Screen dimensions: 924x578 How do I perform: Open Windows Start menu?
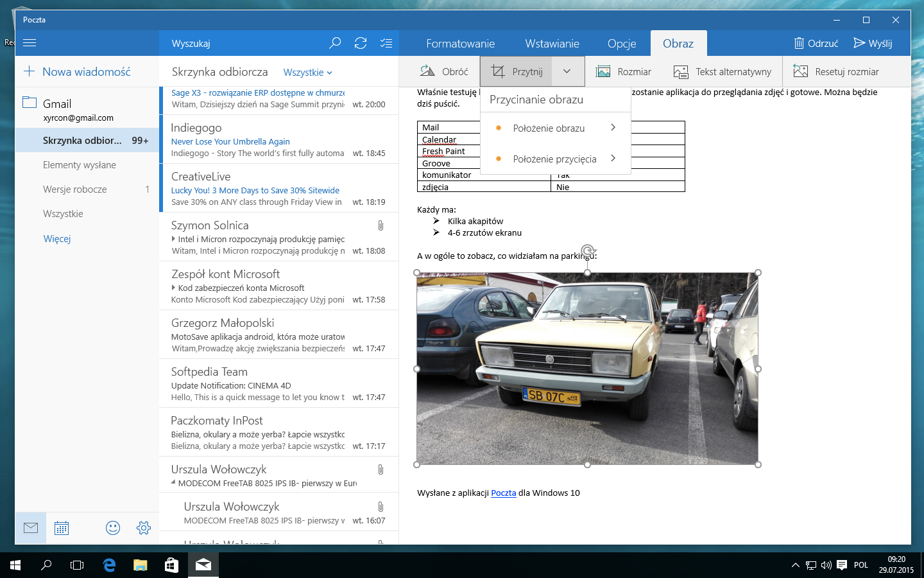pos(15,565)
